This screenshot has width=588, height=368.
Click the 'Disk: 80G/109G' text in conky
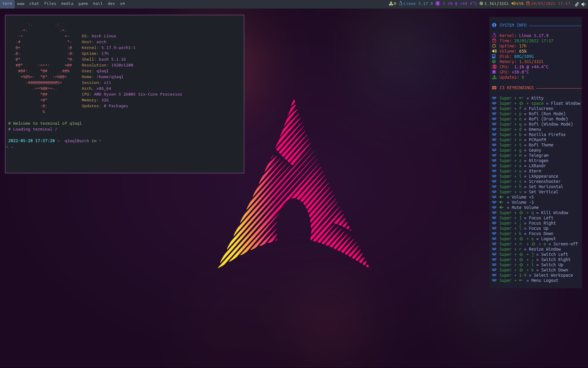tap(516, 56)
